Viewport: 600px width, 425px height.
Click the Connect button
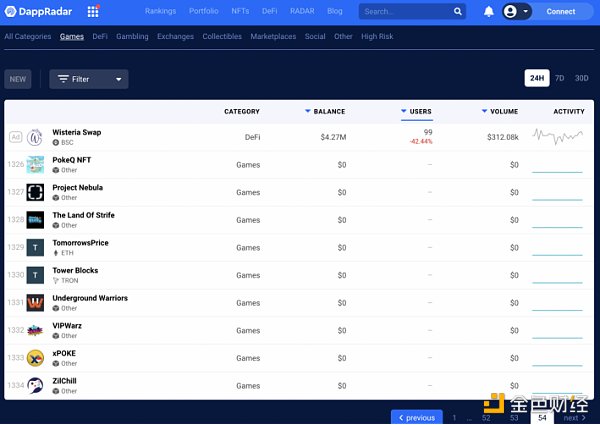coord(561,11)
